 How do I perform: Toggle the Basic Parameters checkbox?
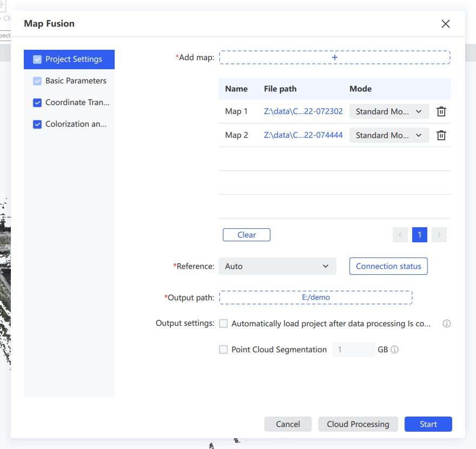click(37, 81)
